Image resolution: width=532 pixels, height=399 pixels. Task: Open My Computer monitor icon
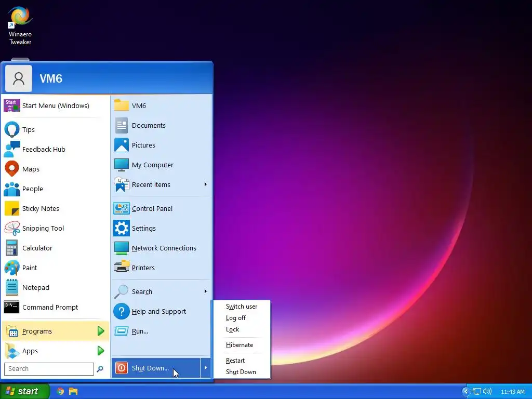(x=122, y=165)
